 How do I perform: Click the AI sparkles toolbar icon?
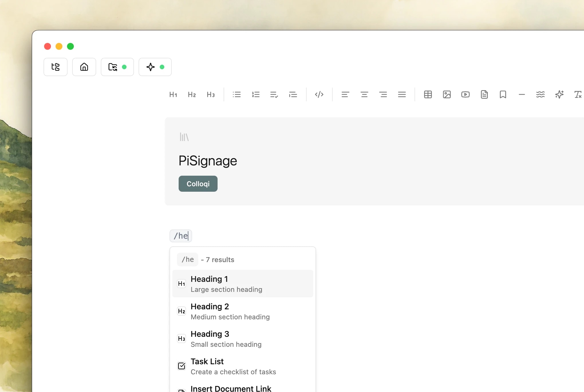(559, 94)
